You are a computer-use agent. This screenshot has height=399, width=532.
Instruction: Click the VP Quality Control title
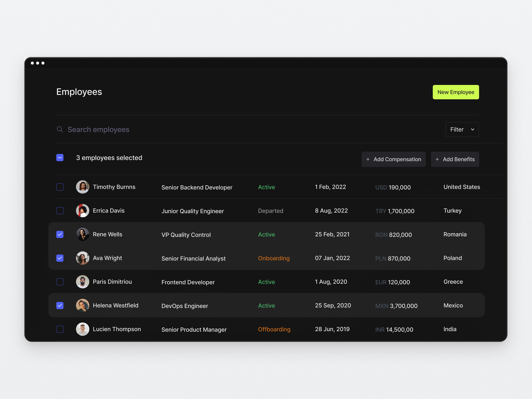tap(186, 235)
